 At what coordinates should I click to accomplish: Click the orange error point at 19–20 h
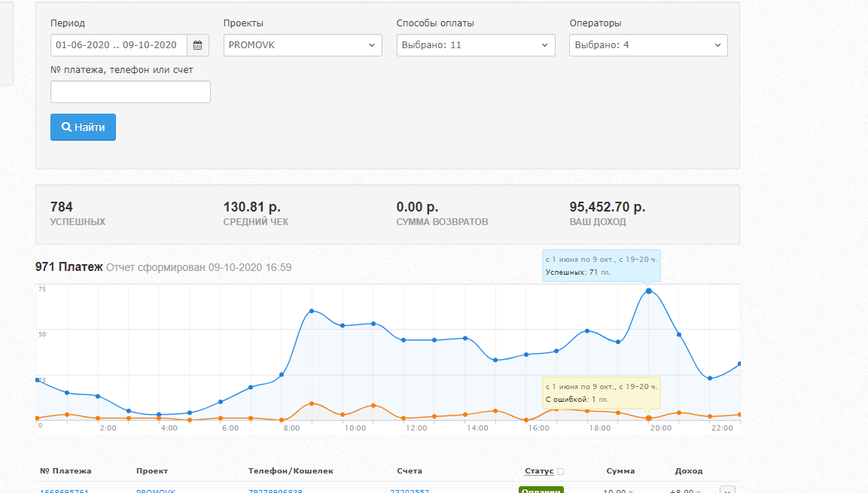pos(648,418)
